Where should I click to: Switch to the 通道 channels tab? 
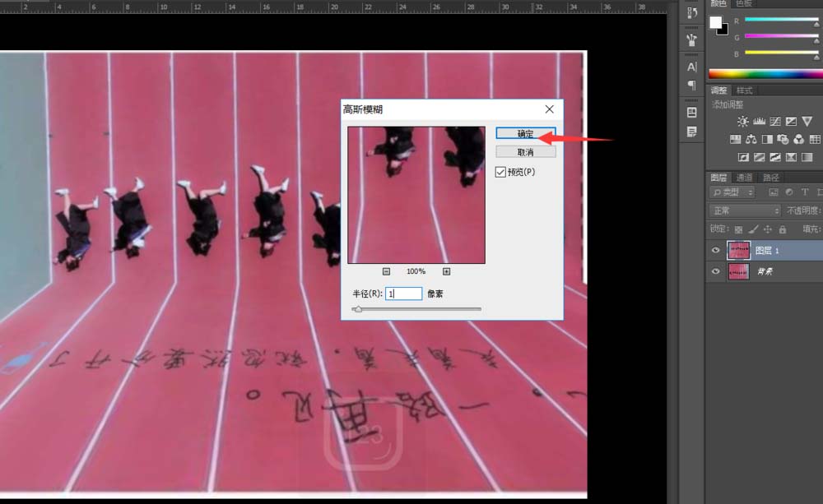744,178
